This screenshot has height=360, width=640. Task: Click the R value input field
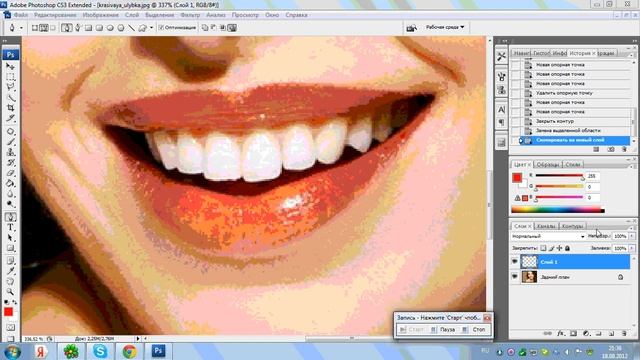[x=592, y=176]
